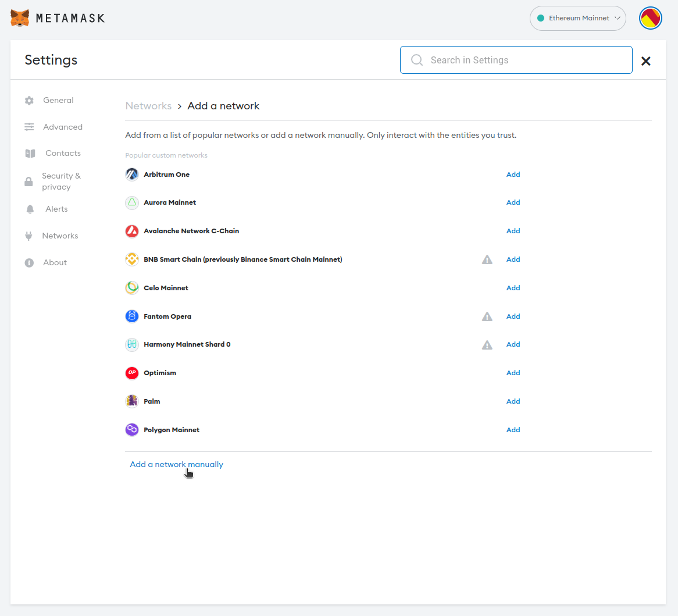Click the Harmony Mainnet warning triangle
This screenshot has width=678, height=616.
(487, 345)
